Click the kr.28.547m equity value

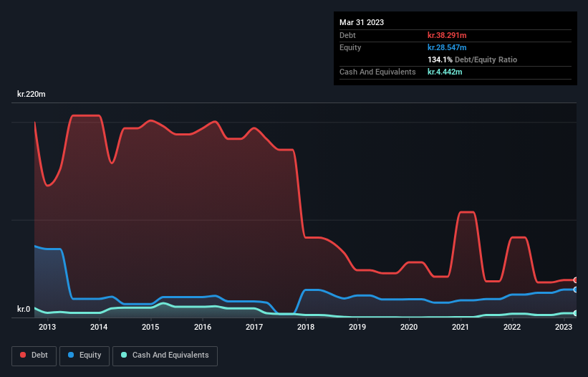tap(447, 47)
